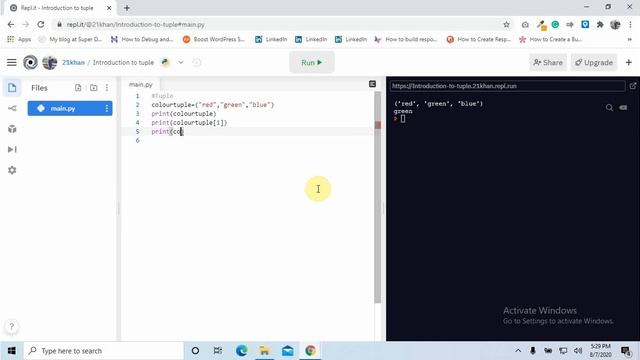Open the Windows Start menu
Screen dimensions: 640x360
(x=11, y=351)
